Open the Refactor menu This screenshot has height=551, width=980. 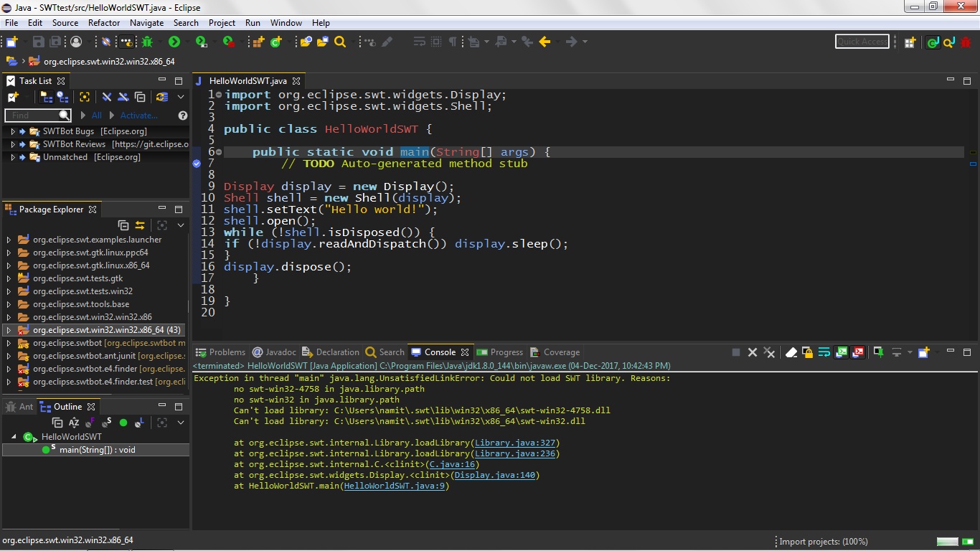[x=104, y=23]
